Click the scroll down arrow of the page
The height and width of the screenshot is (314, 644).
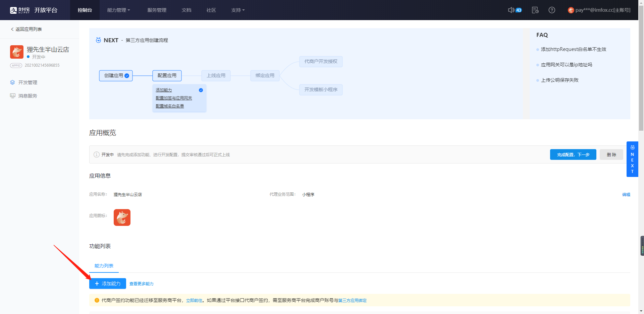pyautogui.click(x=641, y=311)
